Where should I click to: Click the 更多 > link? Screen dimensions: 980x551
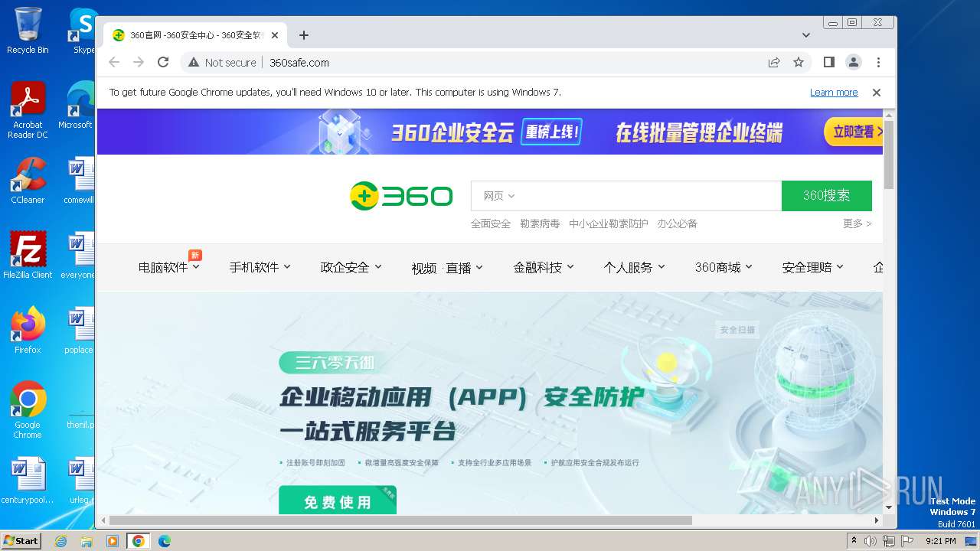(x=857, y=223)
